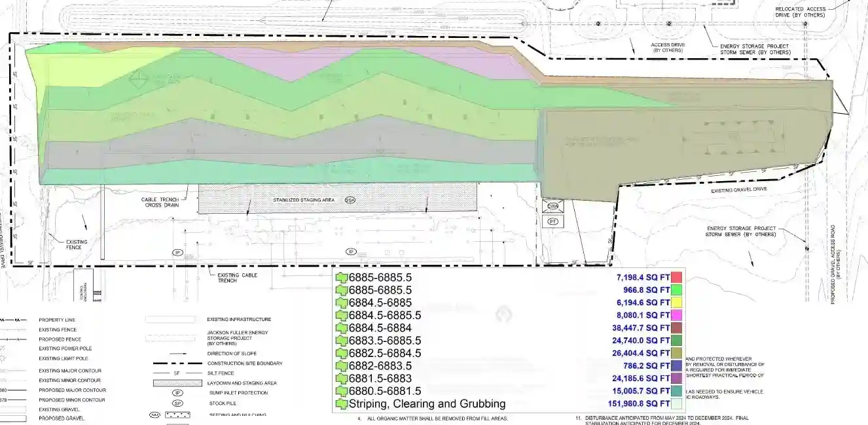Click the 24,740.0 SQ FT value
The width and height of the screenshot is (868, 425).
click(x=641, y=341)
